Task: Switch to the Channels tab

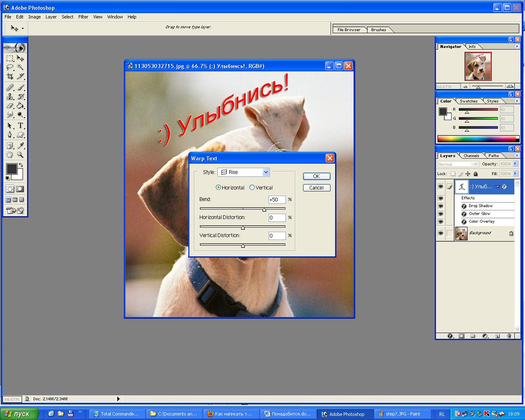Action: tap(471, 156)
